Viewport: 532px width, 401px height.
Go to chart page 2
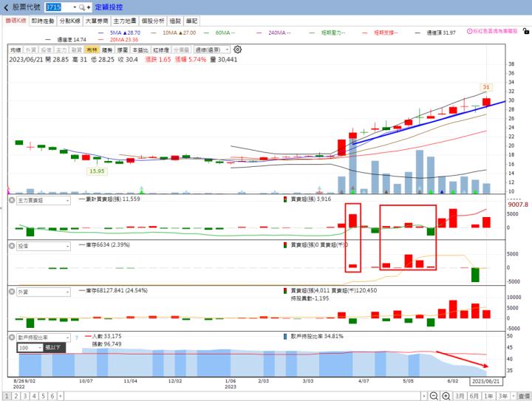click(x=16, y=396)
